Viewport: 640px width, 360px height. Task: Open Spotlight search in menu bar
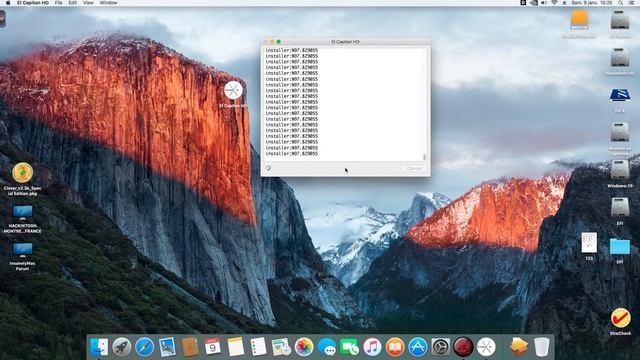coord(620,3)
